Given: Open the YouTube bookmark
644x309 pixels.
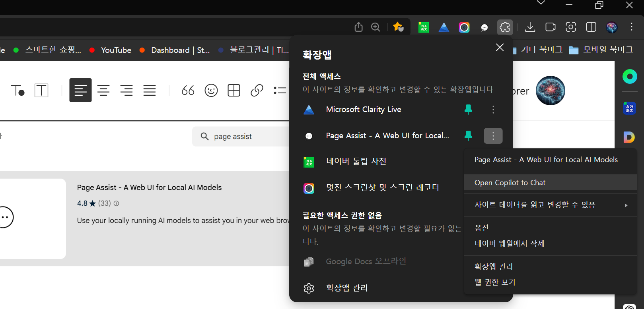Looking at the screenshot, I should (110, 50).
